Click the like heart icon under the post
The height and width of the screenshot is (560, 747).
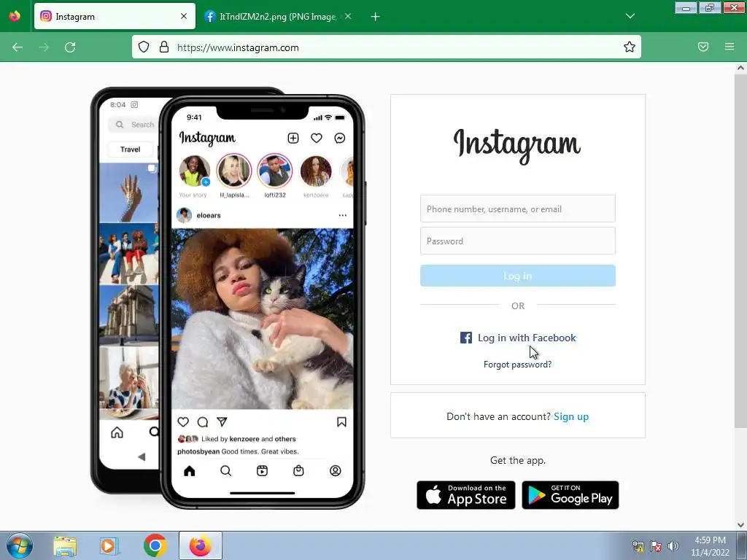[183, 422]
